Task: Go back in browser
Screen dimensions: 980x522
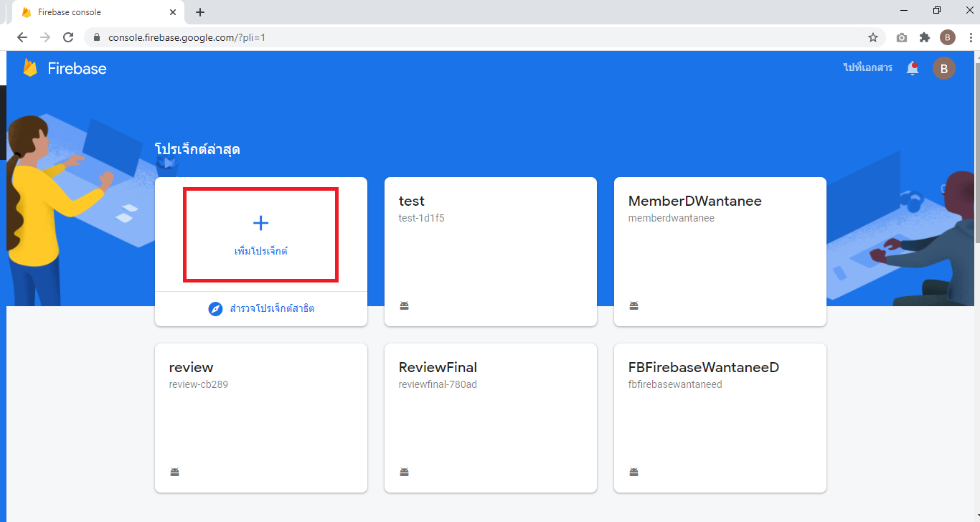Action: [22, 37]
